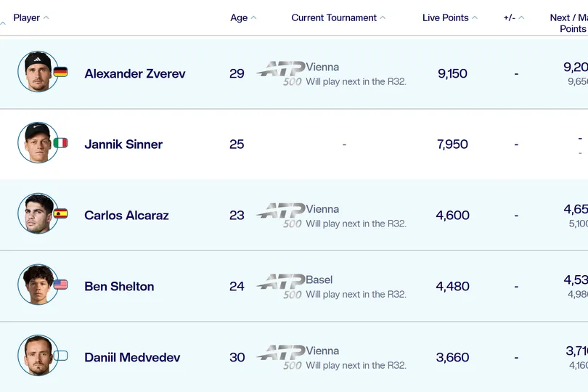Click the ATP 500 logo next to Basel
Viewport: 588px width, 392px height.
[x=281, y=287]
